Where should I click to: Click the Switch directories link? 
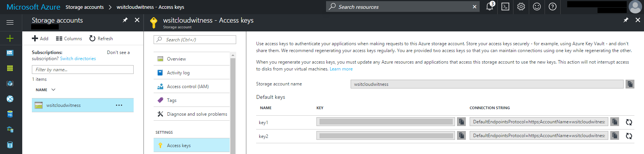[x=78, y=59]
